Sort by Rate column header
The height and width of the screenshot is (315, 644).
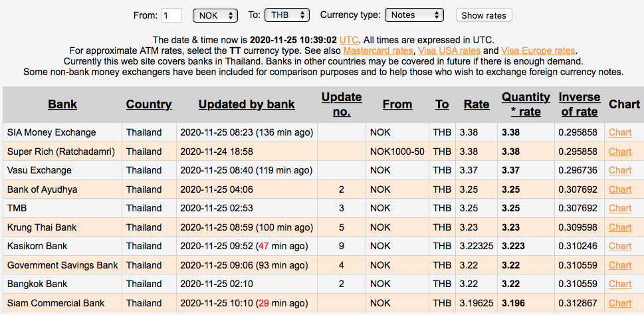[477, 104]
